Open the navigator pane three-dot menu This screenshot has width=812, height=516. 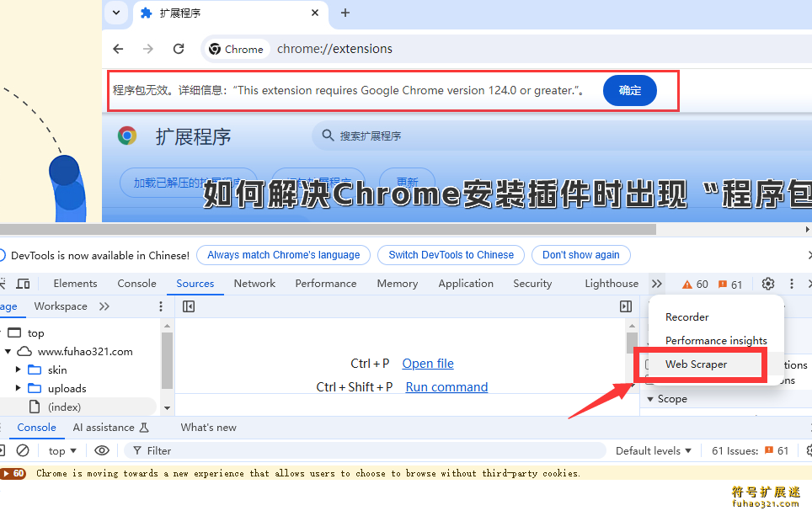161,306
